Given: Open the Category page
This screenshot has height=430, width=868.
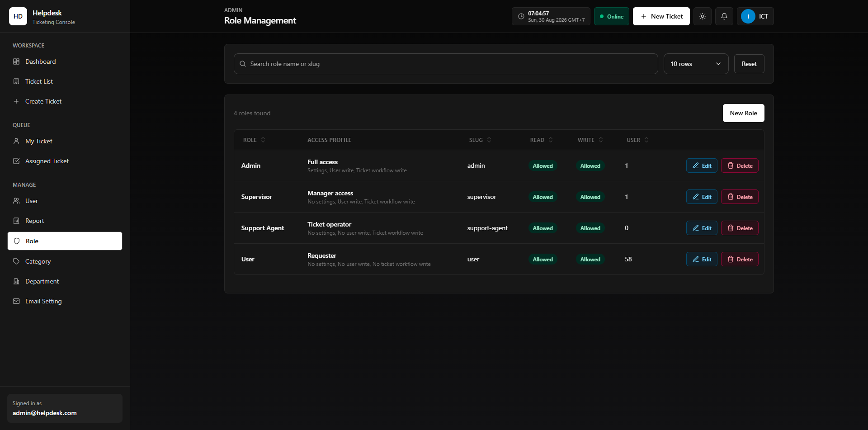Looking at the screenshot, I should [65, 261].
